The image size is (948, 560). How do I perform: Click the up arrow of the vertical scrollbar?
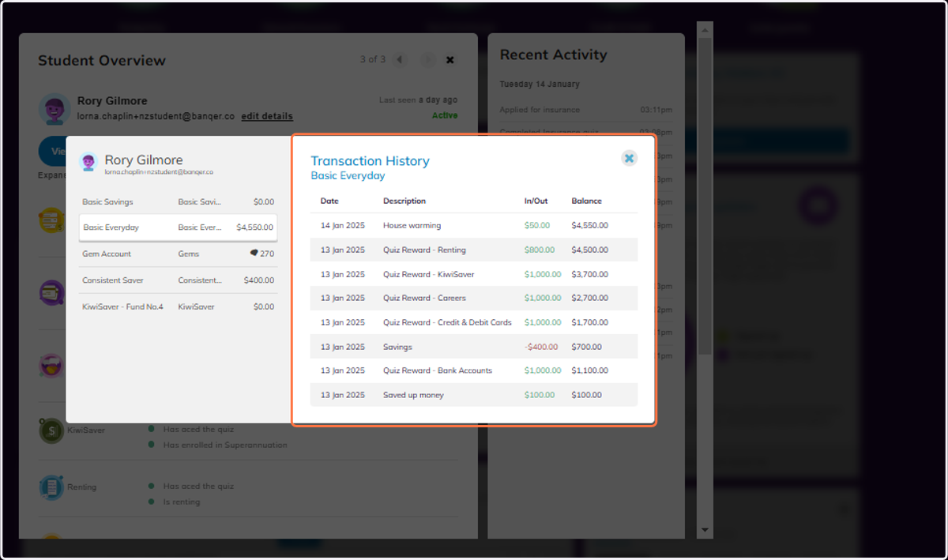pyautogui.click(x=705, y=29)
